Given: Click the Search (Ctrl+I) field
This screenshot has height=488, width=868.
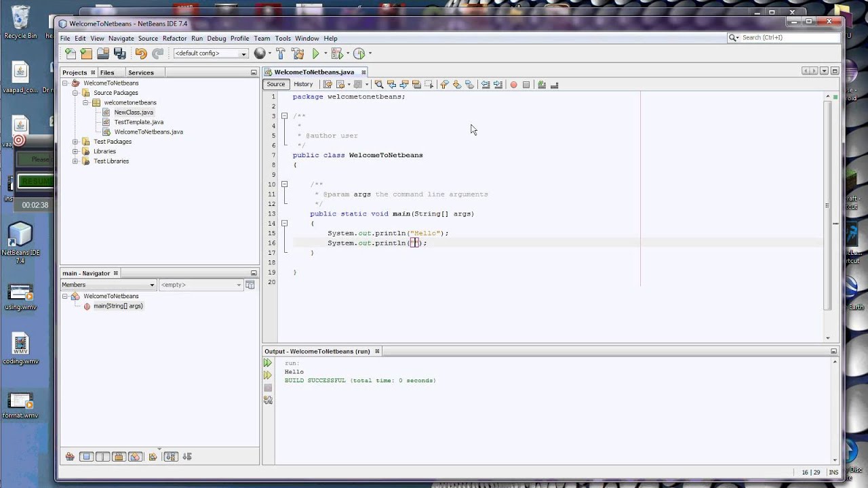Looking at the screenshot, I should (782, 38).
